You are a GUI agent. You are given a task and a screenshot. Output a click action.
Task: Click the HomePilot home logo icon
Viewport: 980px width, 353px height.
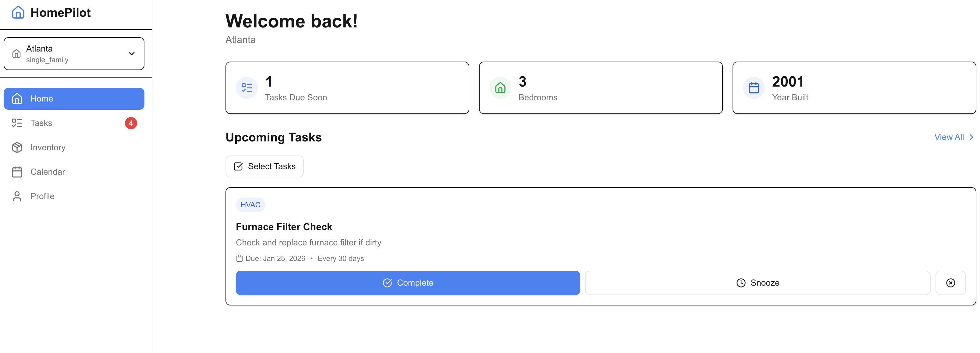[x=18, y=12]
